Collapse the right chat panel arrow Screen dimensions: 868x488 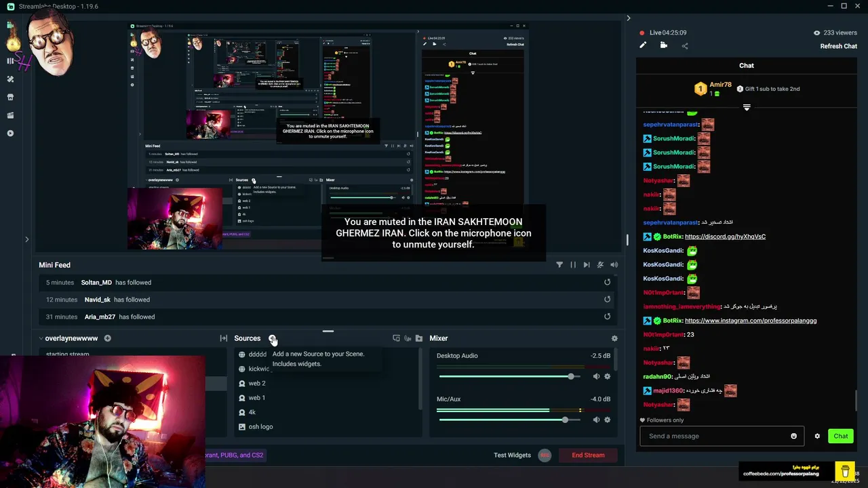628,18
